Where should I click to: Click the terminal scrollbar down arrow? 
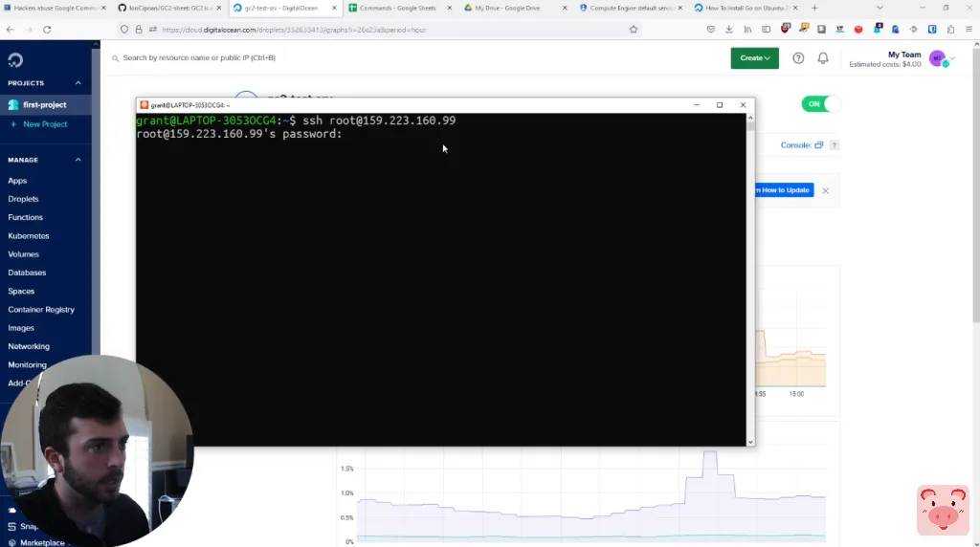[750, 442]
